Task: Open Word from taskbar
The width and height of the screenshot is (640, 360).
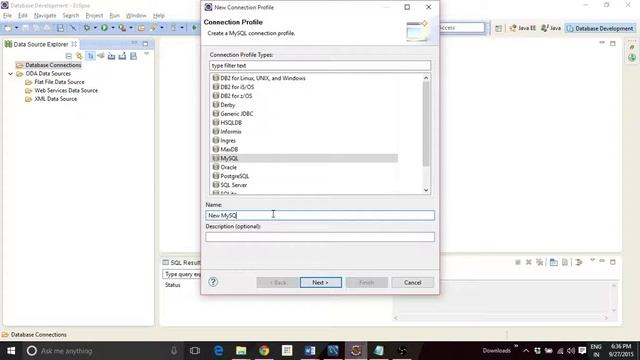Action: click(310, 351)
